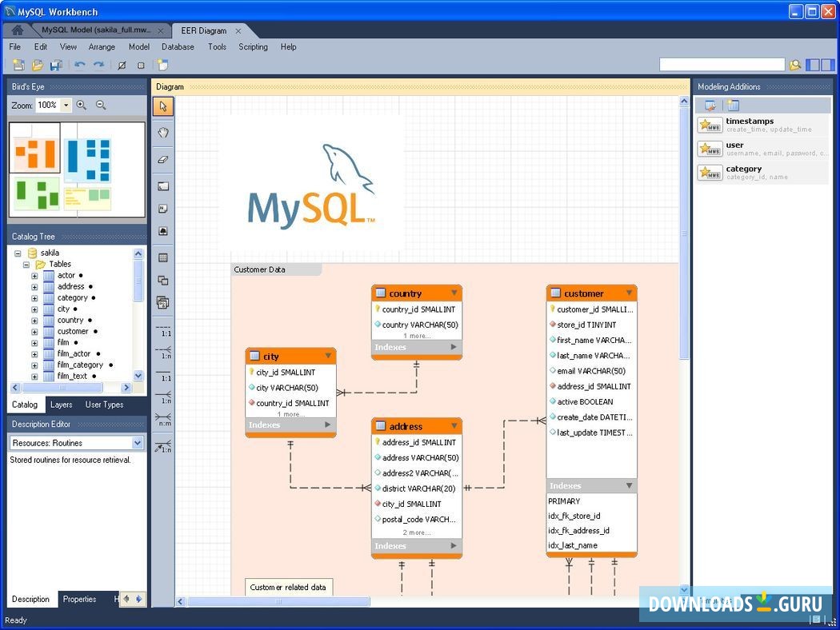
Task: Select the user modeling template
Action: (762, 149)
